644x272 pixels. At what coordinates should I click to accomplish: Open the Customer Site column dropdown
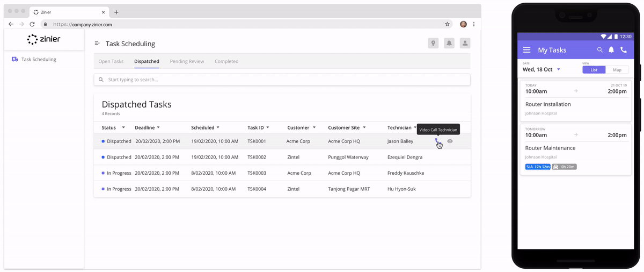click(364, 128)
